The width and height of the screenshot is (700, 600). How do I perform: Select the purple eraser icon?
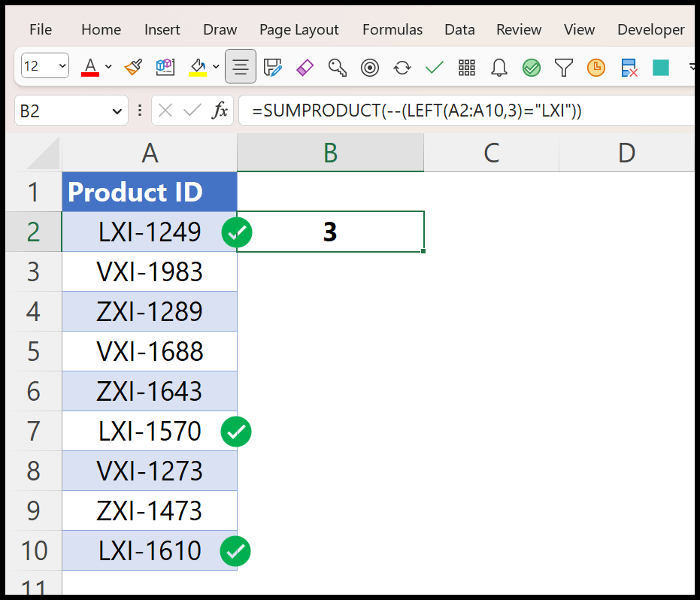pyautogui.click(x=305, y=68)
